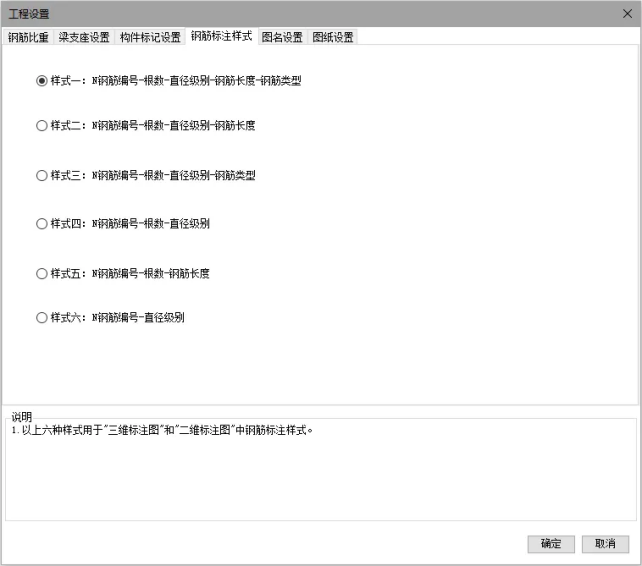Switch to the 钢筋比重 tab

[x=28, y=37]
